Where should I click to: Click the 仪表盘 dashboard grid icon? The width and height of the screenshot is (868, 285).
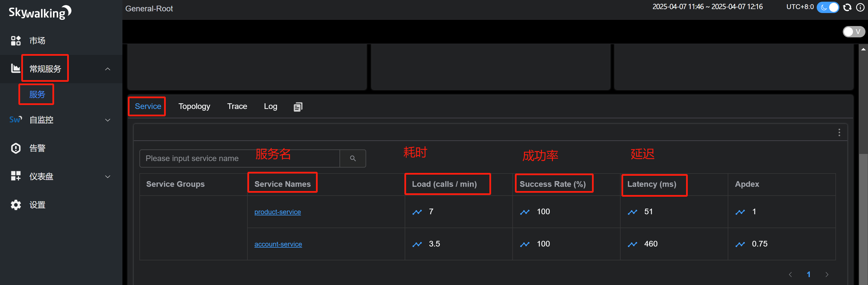pos(16,176)
